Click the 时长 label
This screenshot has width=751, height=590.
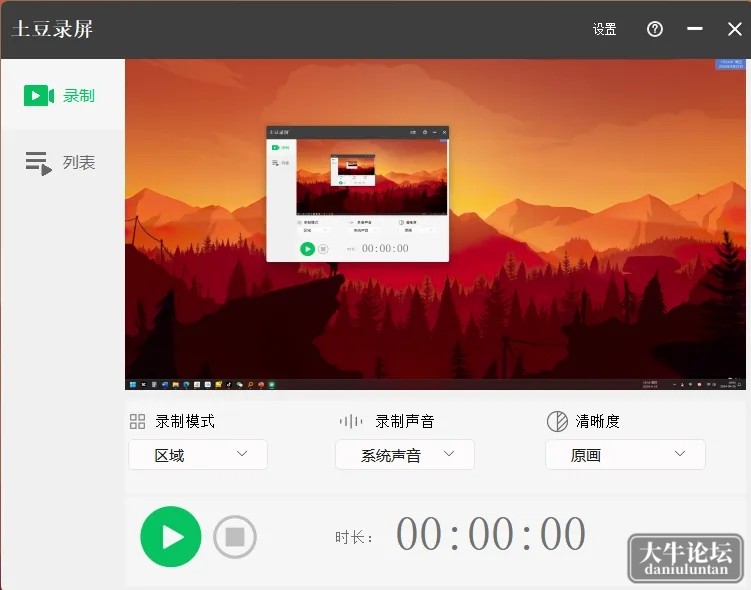pos(353,537)
